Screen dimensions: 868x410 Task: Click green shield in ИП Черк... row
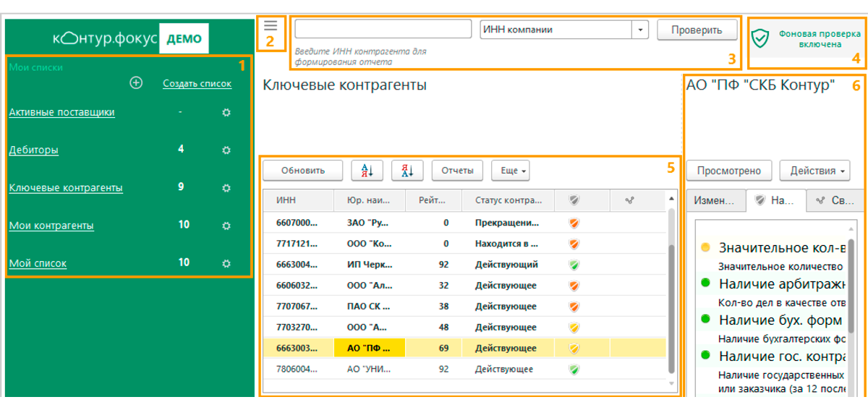coord(574,265)
